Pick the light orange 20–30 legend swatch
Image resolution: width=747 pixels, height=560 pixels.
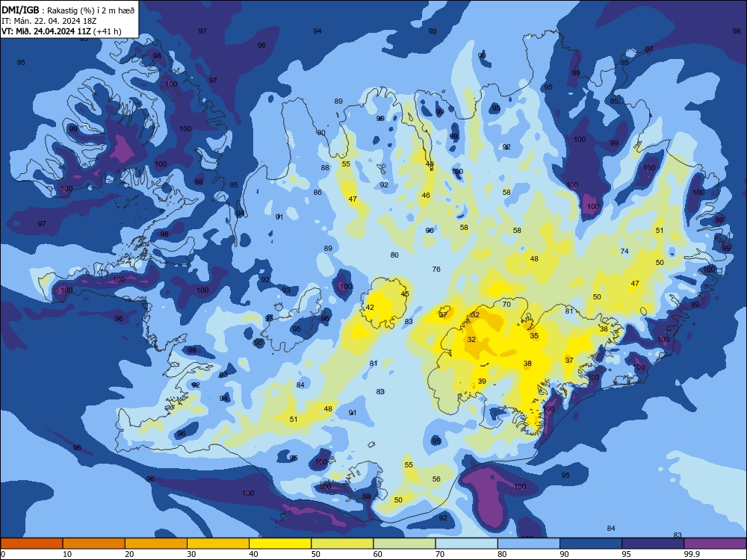(156, 544)
